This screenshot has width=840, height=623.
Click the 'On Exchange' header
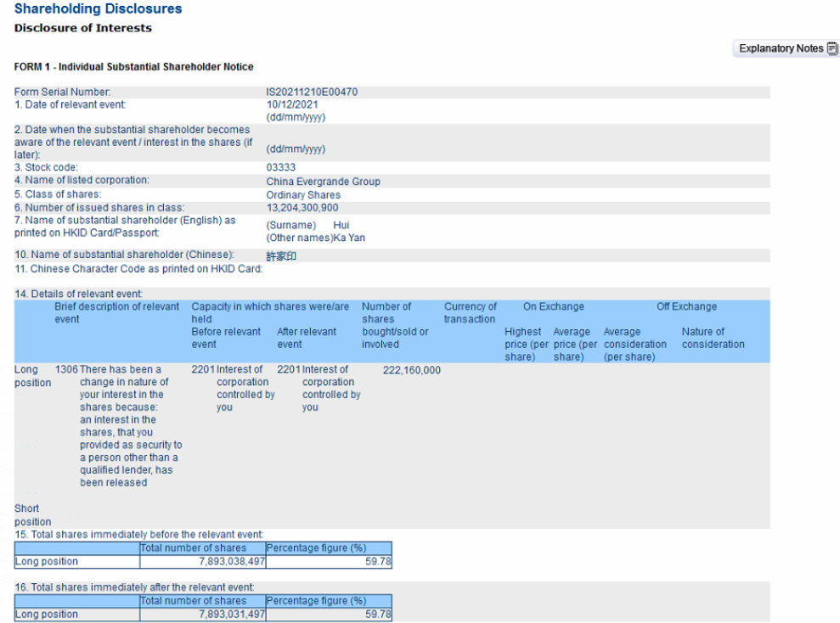pos(554,306)
